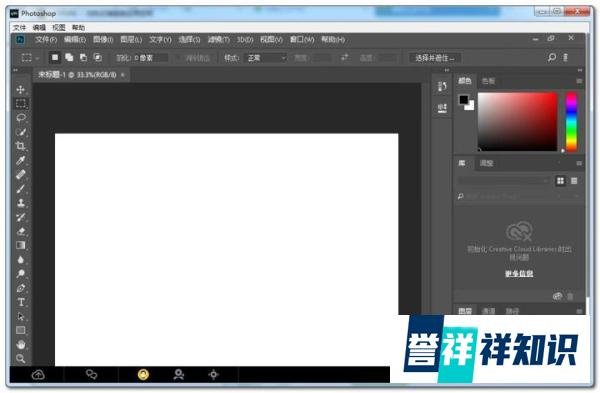Open the Properties panel icon below History
The width and height of the screenshot is (600, 393).
[x=442, y=108]
